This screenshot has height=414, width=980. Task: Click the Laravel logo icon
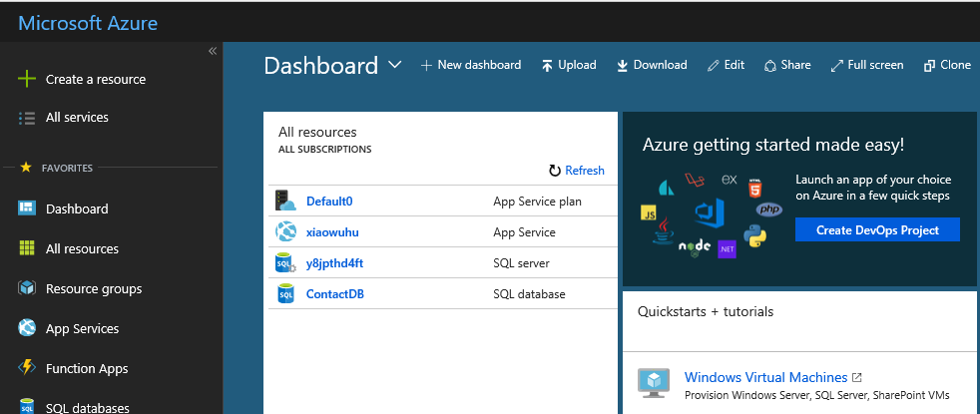tap(695, 182)
